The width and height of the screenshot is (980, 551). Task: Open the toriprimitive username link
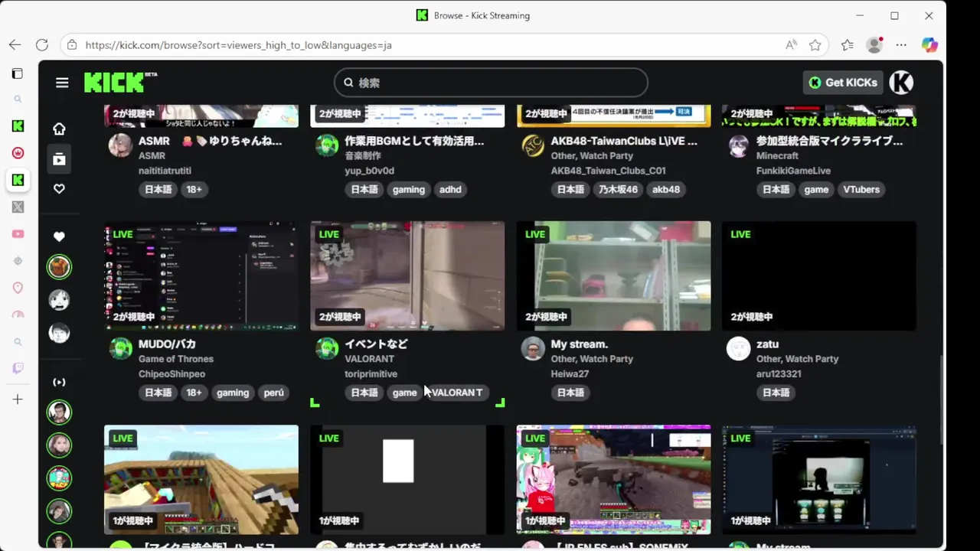371,374
